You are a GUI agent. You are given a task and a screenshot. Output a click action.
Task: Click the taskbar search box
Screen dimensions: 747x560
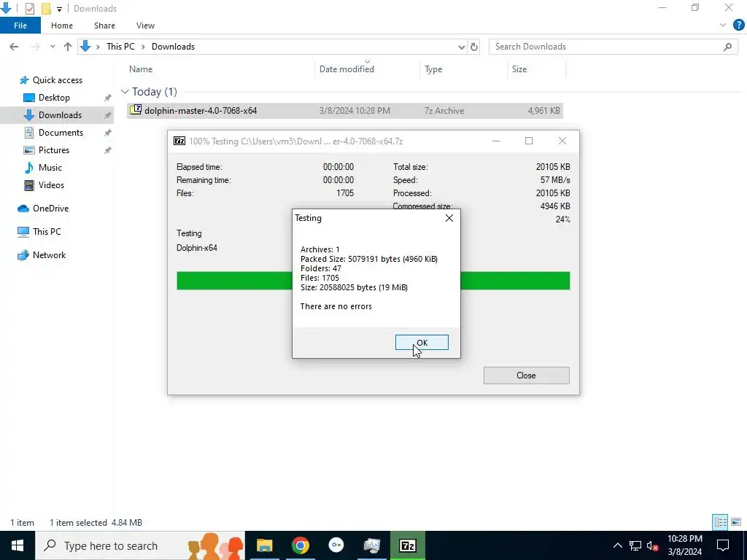pos(139,545)
